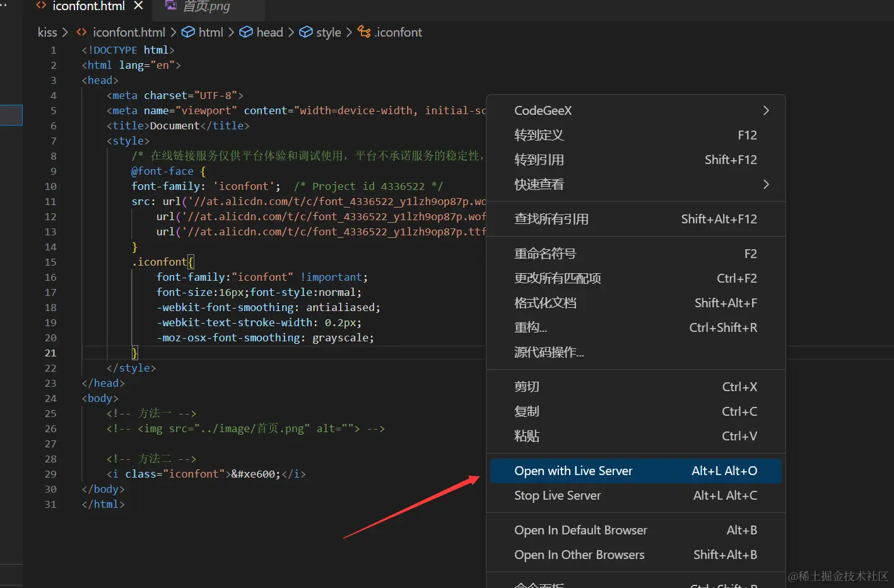894x588 pixels.
Task: Open the 快速查看 submenu
Action: coord(636,184)
